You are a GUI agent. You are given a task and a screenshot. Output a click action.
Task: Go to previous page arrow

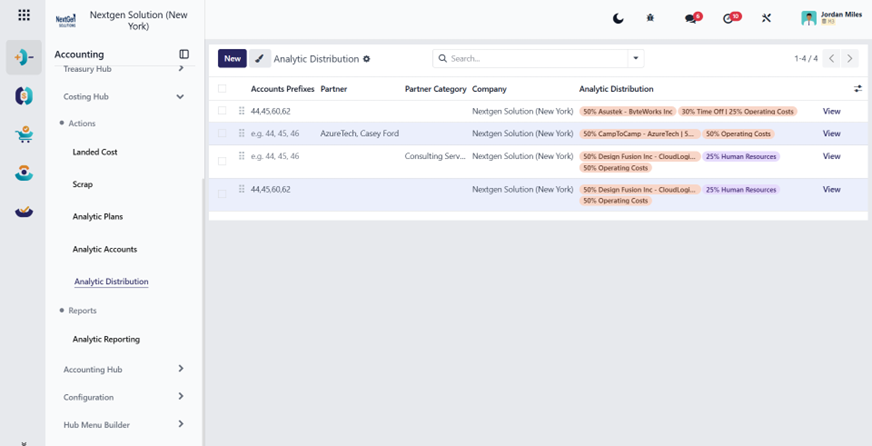point(831,58)
